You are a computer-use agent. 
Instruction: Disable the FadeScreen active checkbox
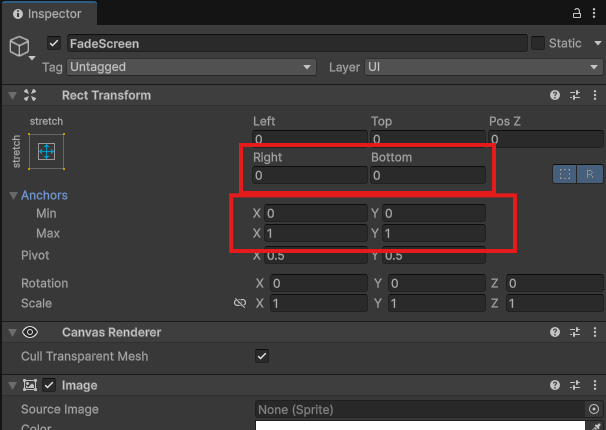pyautogui.click(x=54, y=44)
